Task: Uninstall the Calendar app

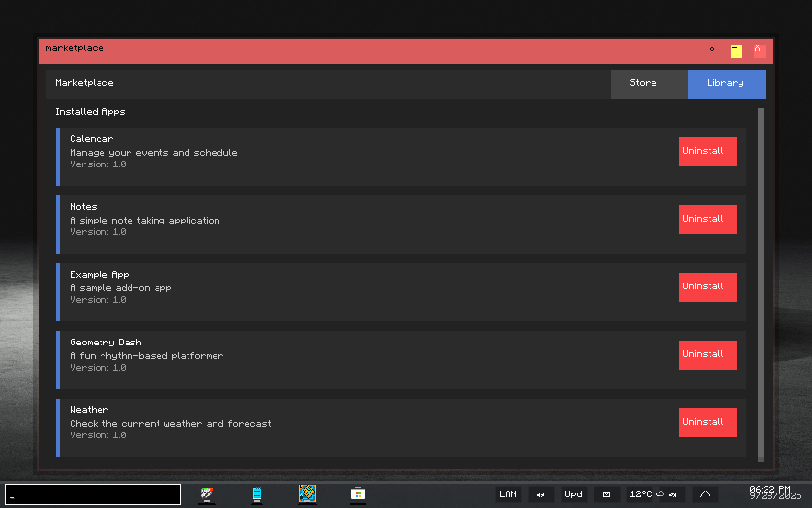Action: coord(707,151)
